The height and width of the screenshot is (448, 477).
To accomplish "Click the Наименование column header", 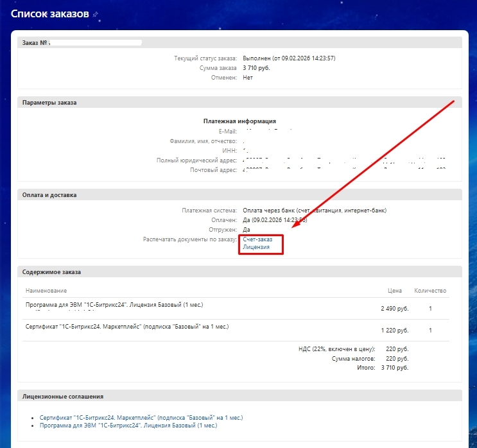I will pyautogui.click(x=46, y=291).
